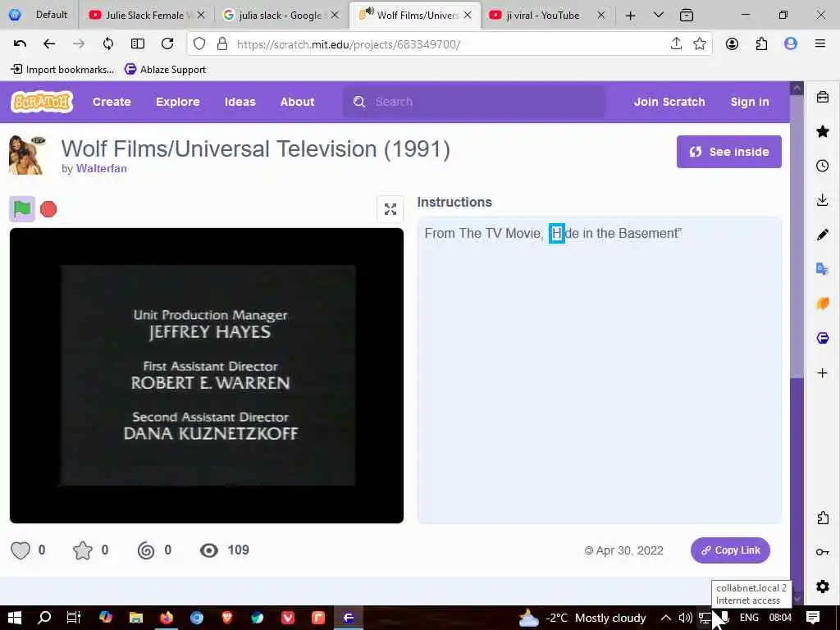Click the Scratch logo
This screenshot has height=630, width=840.
[x=42, y=101]
